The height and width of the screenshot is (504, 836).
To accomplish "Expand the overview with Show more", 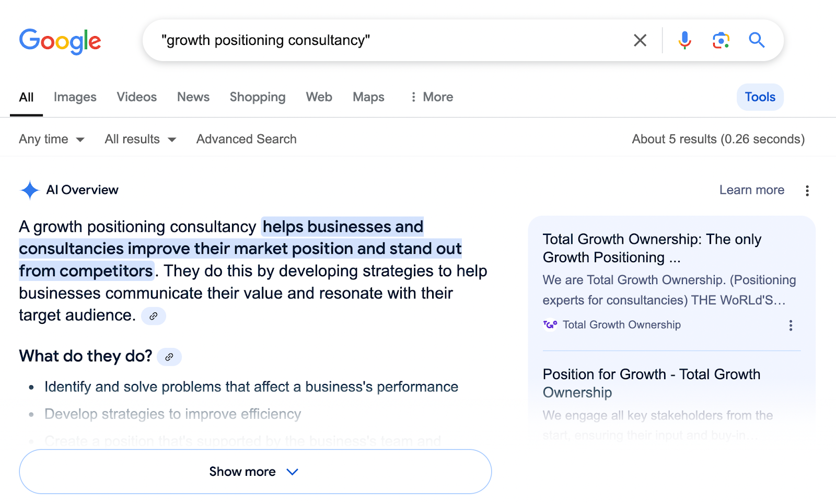I will tap(256, 472).
